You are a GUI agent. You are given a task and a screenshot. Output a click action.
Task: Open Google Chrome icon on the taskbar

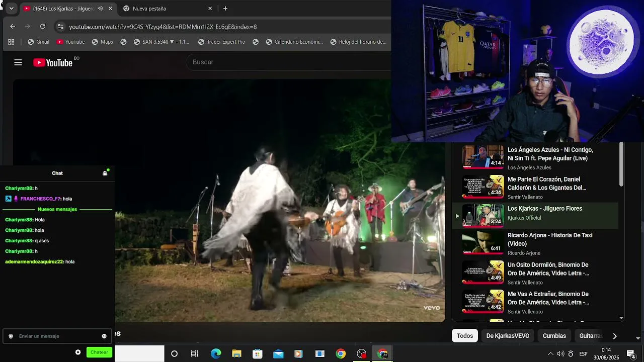coord(341,354)
